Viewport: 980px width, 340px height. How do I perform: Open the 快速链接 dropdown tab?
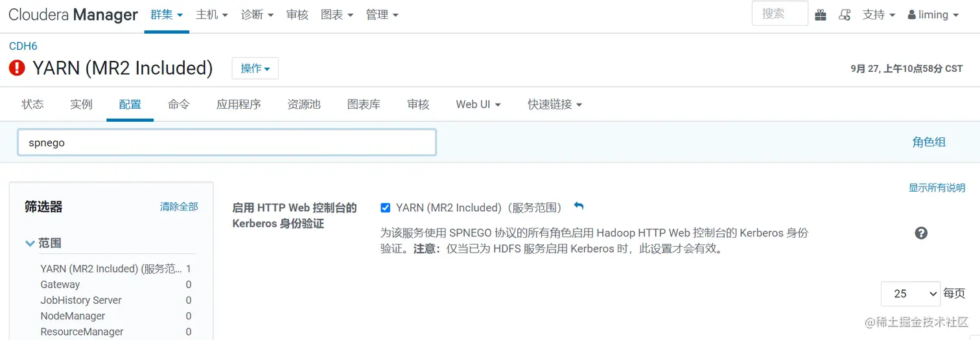tap(555, 104)
